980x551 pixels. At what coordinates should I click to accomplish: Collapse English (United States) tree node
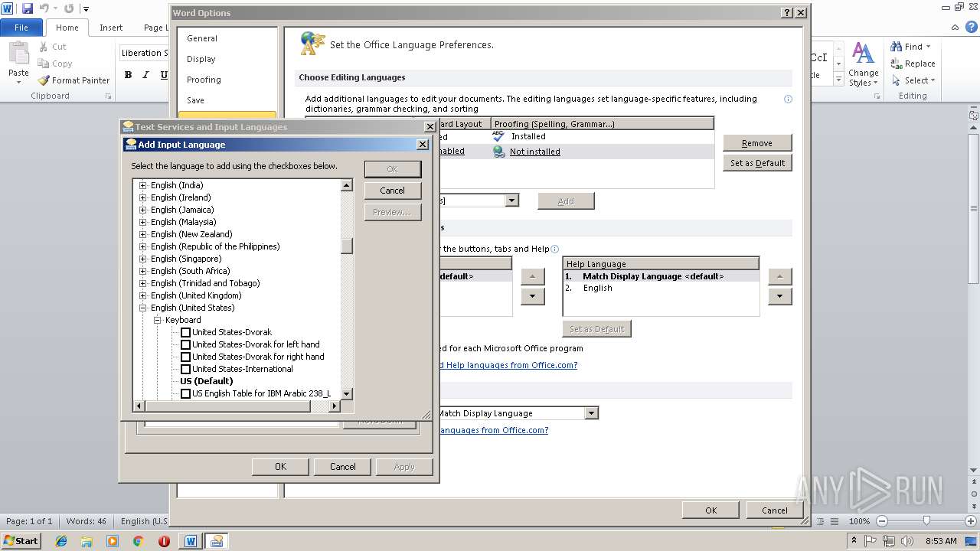[x=142, y=308]
